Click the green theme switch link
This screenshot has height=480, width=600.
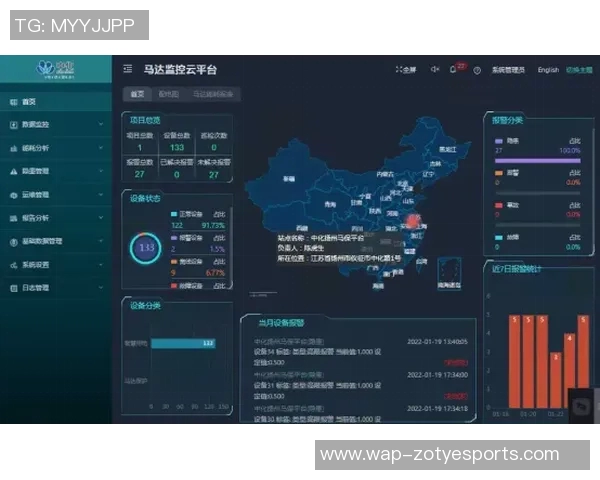(579, 70)
